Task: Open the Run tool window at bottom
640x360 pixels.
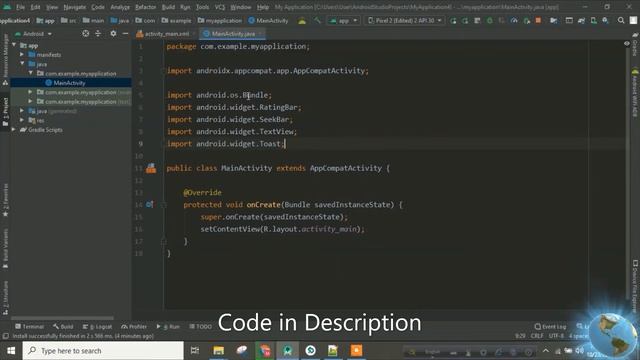Action: [168, 327]
